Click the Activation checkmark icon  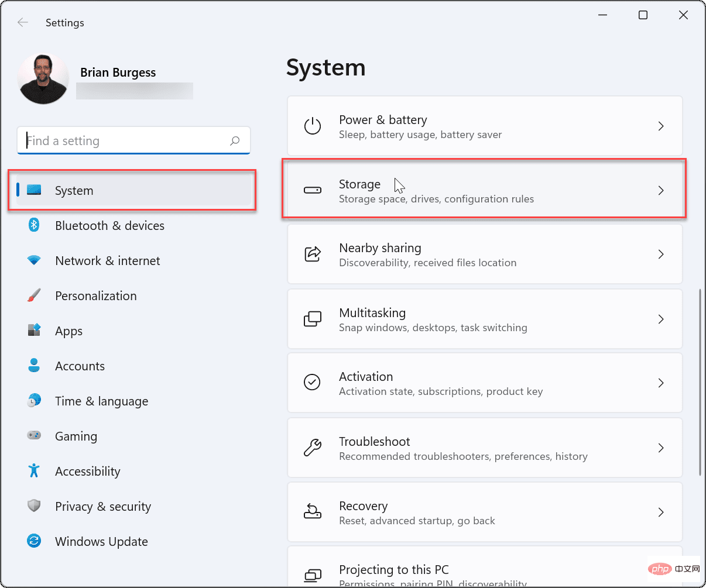tap(313, 383)
